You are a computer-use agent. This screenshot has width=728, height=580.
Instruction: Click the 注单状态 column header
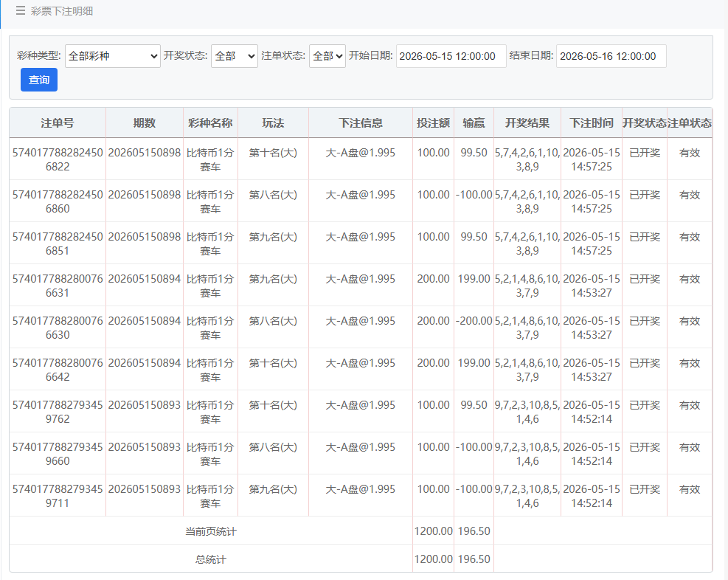pos(690,123)
